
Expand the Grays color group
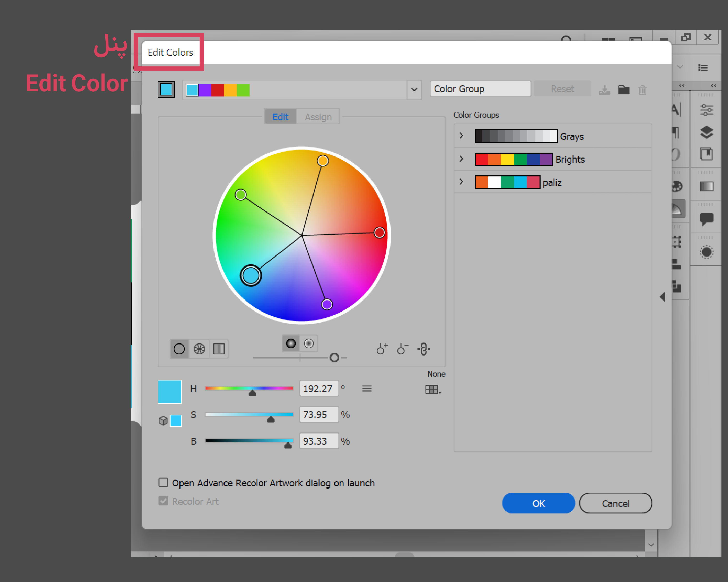[461, 136]
